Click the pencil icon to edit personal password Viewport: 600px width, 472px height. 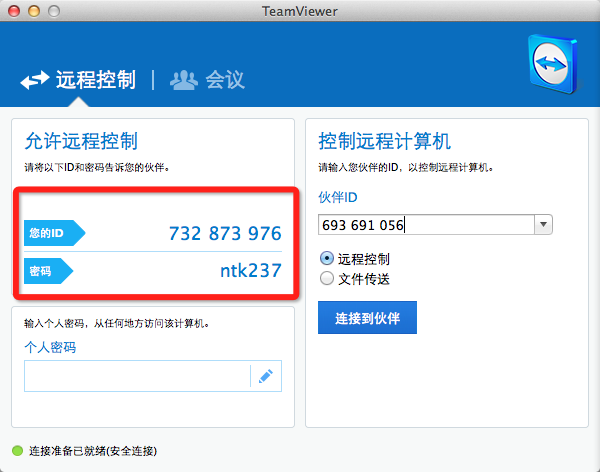pyautogui.click(x=266, y=376)
